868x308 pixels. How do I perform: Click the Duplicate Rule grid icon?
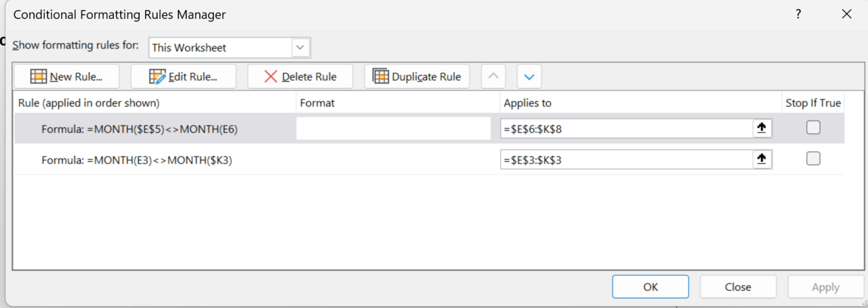coord(381,76)
